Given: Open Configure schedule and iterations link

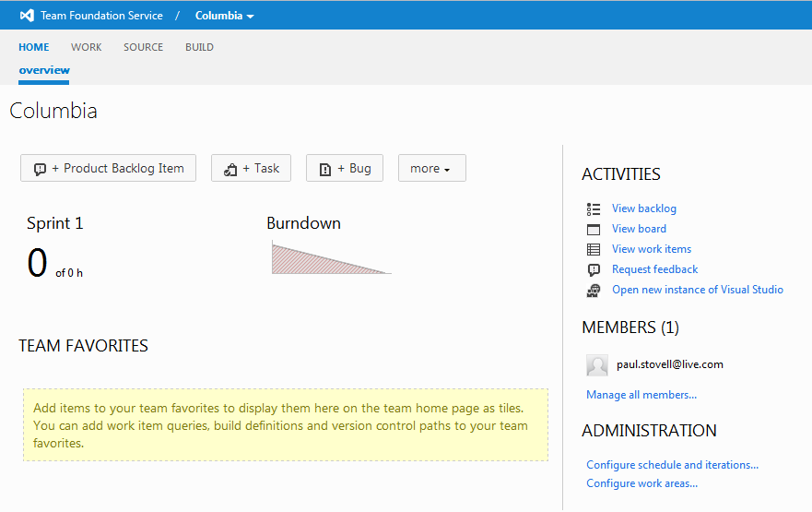Looking at the screenshot, I should coord(672,464).
